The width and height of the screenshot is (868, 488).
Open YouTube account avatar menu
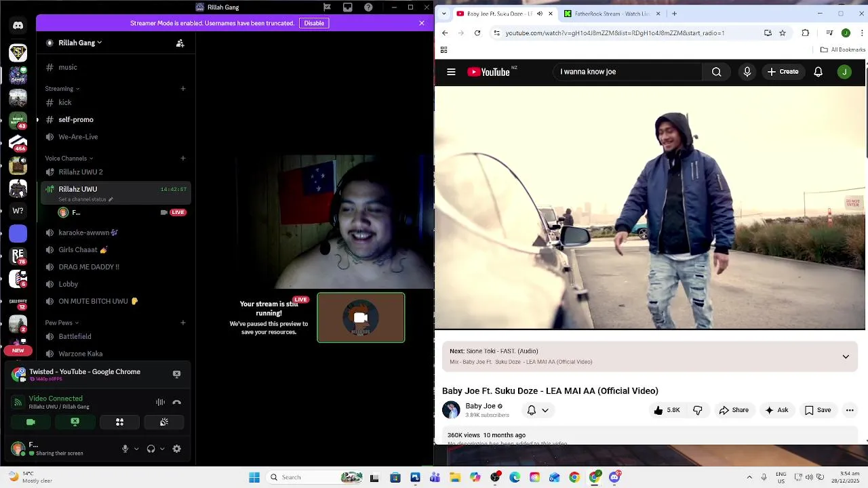pos(844,72)
